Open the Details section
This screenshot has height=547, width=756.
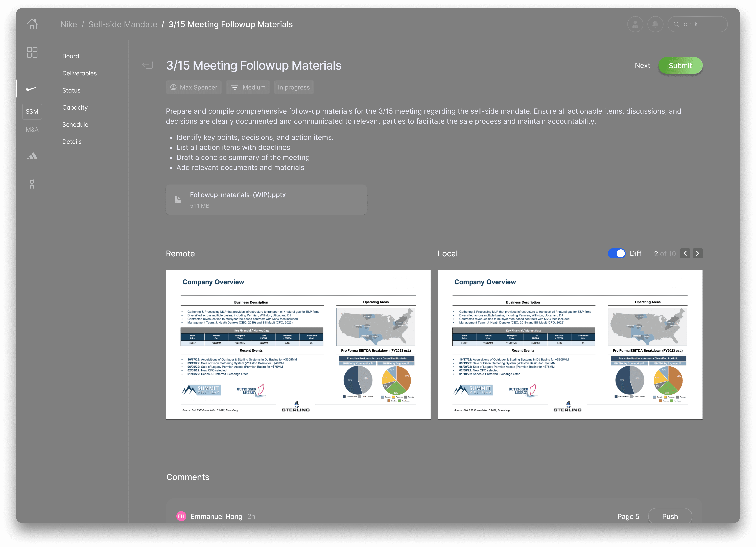tap(72, 142)
